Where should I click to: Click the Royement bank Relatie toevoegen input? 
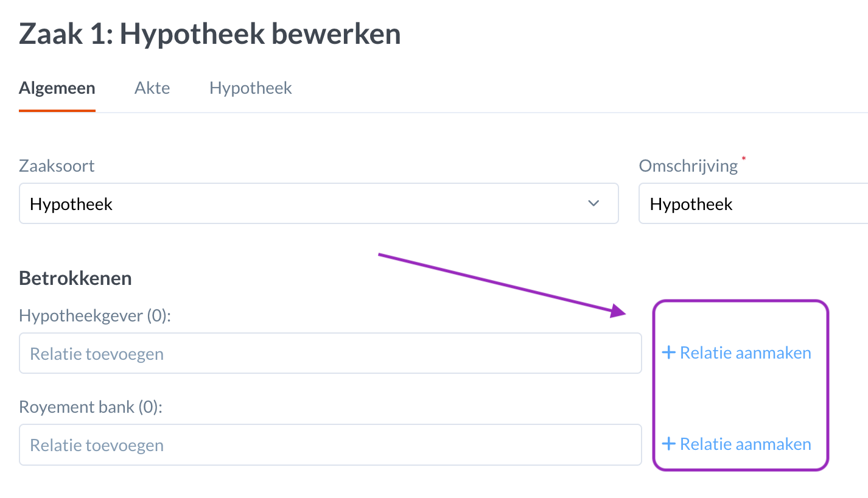click(330, 444)
